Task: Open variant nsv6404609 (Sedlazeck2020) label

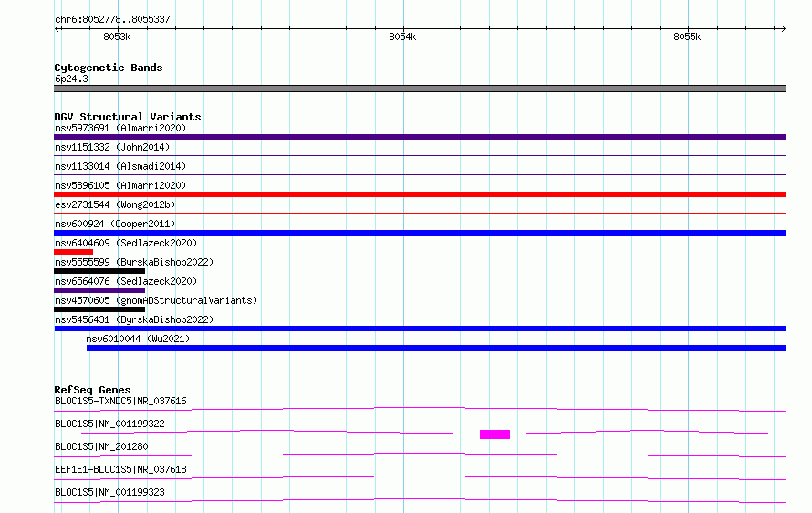Action: coord(126,243)
